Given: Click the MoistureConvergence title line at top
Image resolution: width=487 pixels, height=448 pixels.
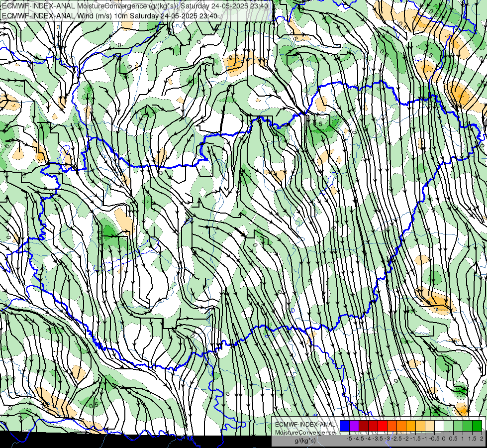Looking at the screenshot, I should coord(135,6).
